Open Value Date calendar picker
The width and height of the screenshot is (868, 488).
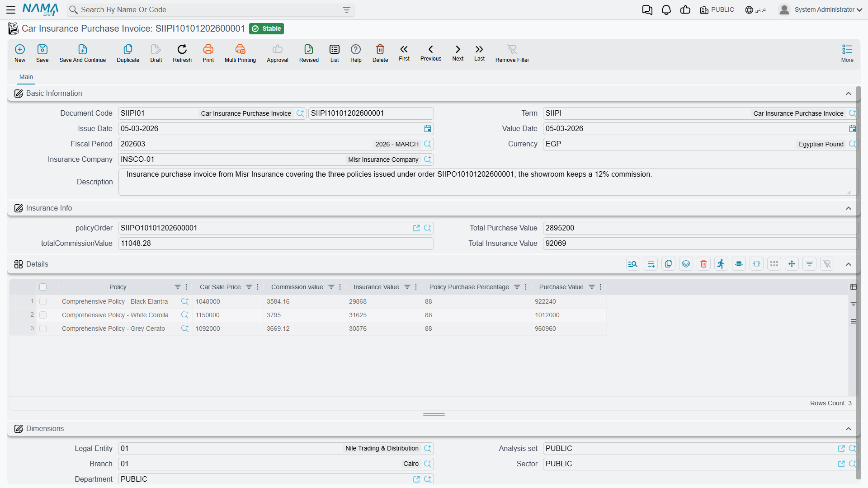coord(853,129)
